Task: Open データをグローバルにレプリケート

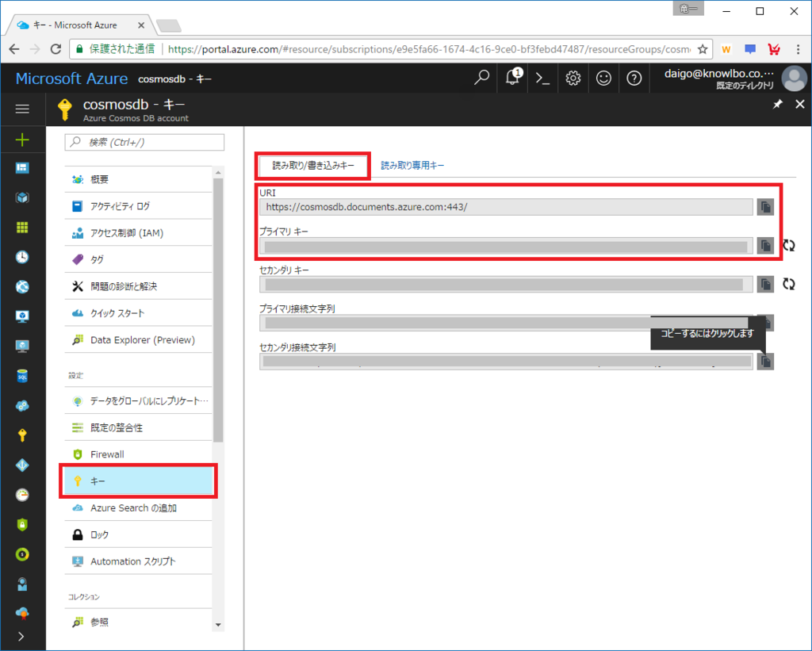Action: [x=138, y=401]
